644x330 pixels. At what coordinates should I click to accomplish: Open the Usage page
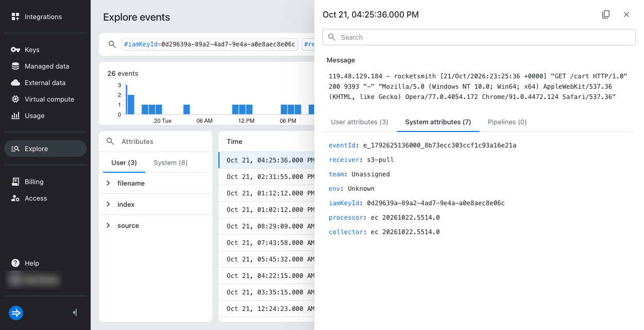45,115
